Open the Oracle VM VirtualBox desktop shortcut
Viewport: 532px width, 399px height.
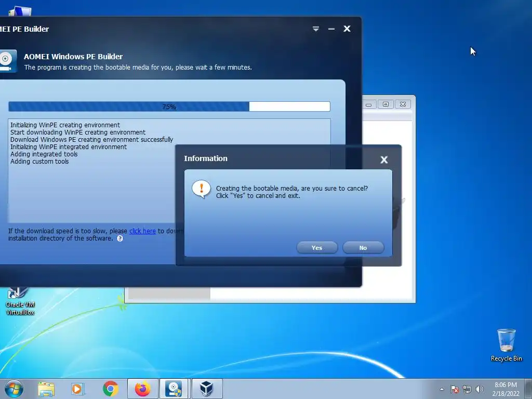click(20, 302)
